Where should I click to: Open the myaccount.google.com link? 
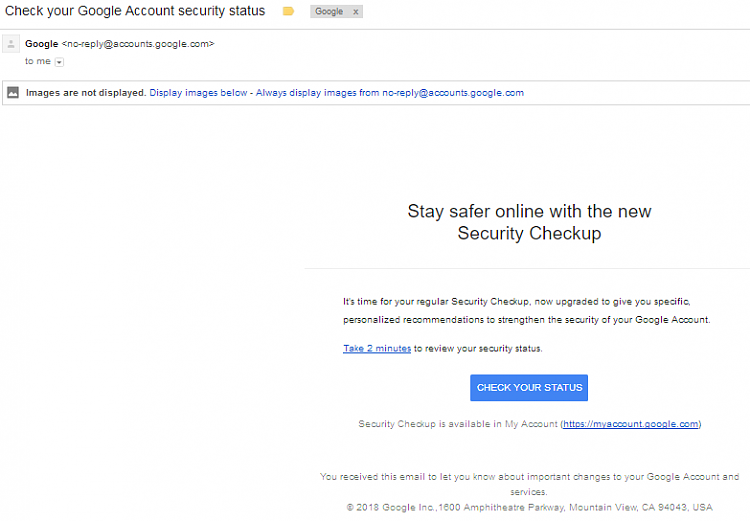[x=630, y=424]
